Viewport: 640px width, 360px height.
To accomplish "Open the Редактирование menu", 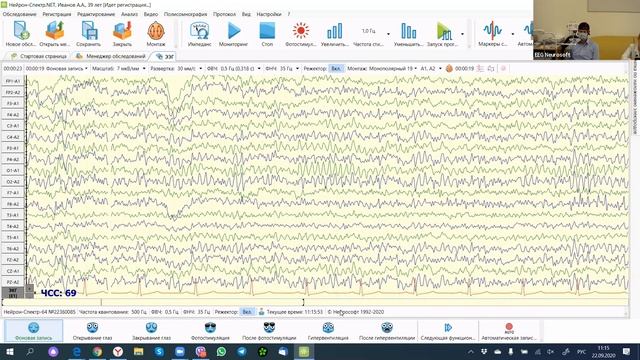I will click(x=96, y=14).
